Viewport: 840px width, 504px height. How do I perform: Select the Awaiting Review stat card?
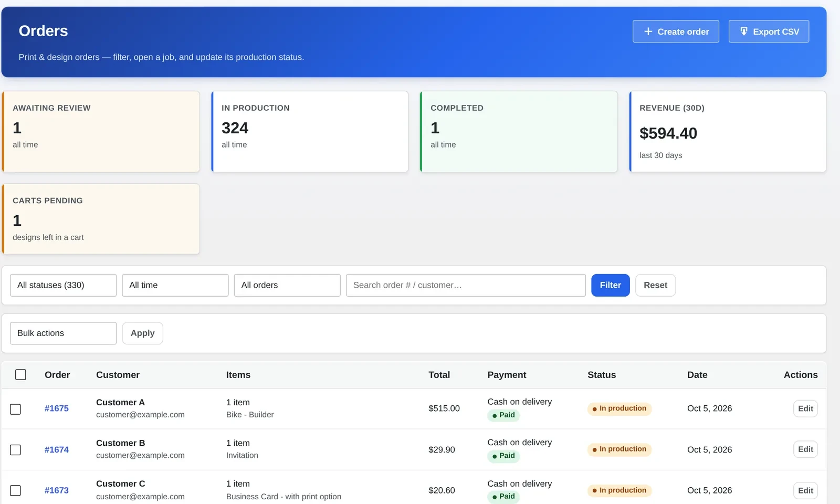[x=101, y=132]
